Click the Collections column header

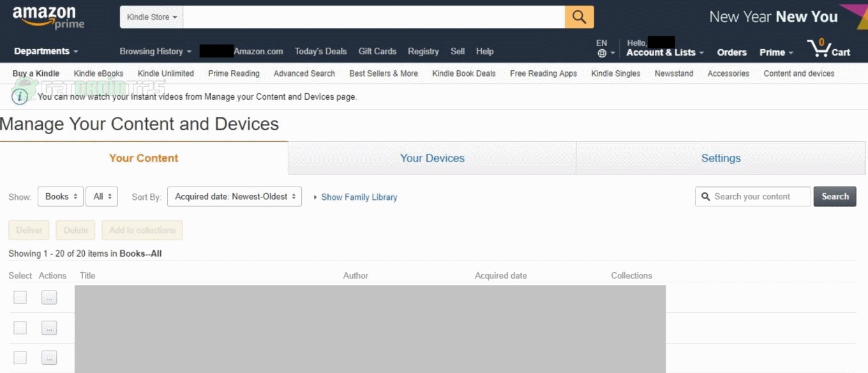tap(631, 276)
